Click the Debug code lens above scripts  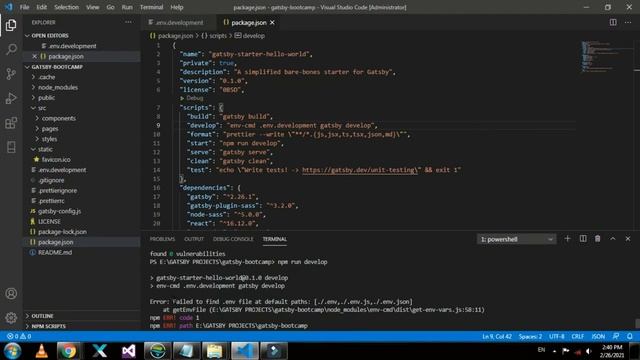coord(195,98)
